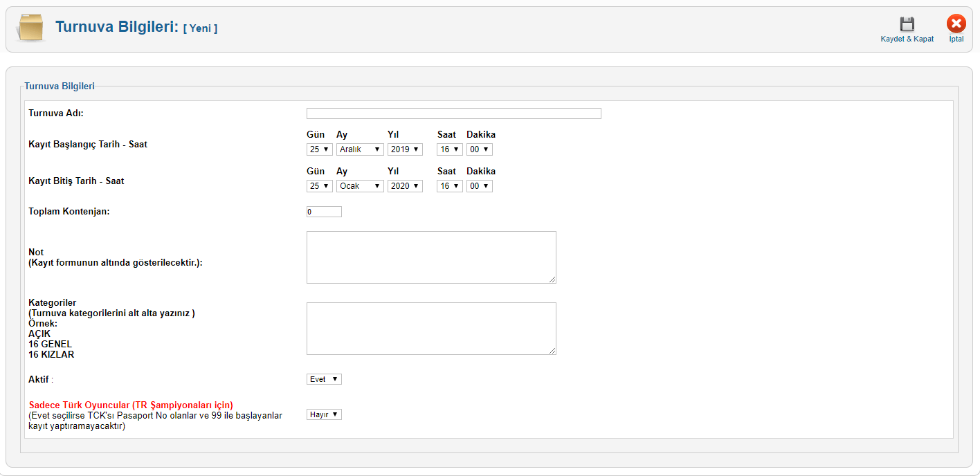Click inside the Not textarea
This screenshot has width=980, height=476.
pyautogui.click(x=431, y=257)
